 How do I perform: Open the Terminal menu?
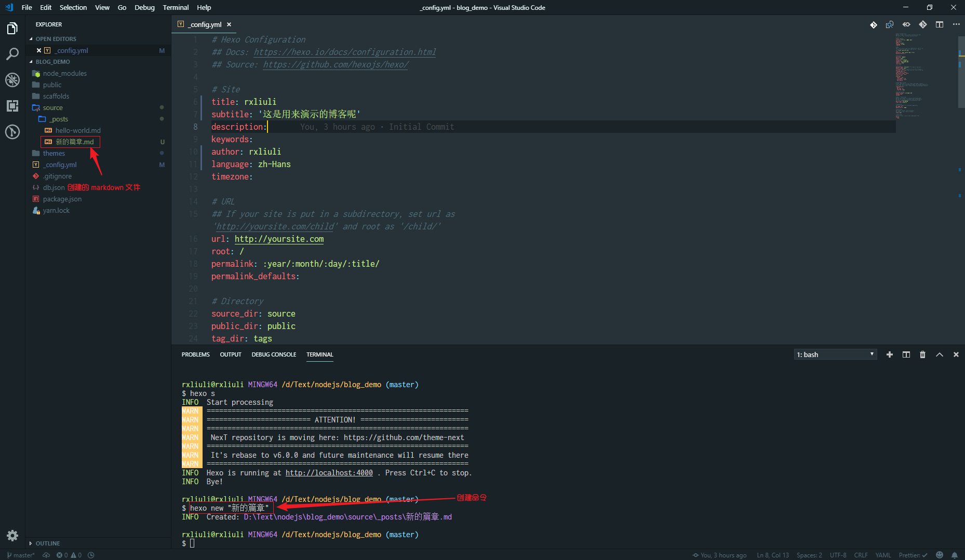tap(176, 7)
